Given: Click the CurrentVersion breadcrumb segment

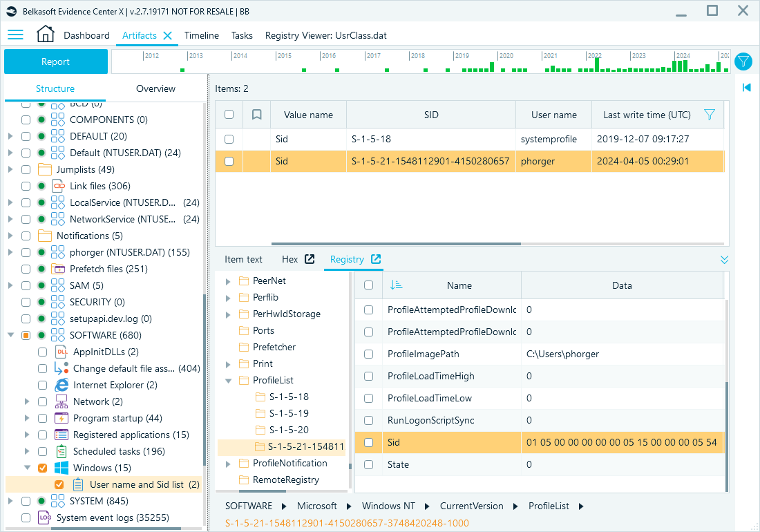Looking at the screenshot, I should [472, 506].
